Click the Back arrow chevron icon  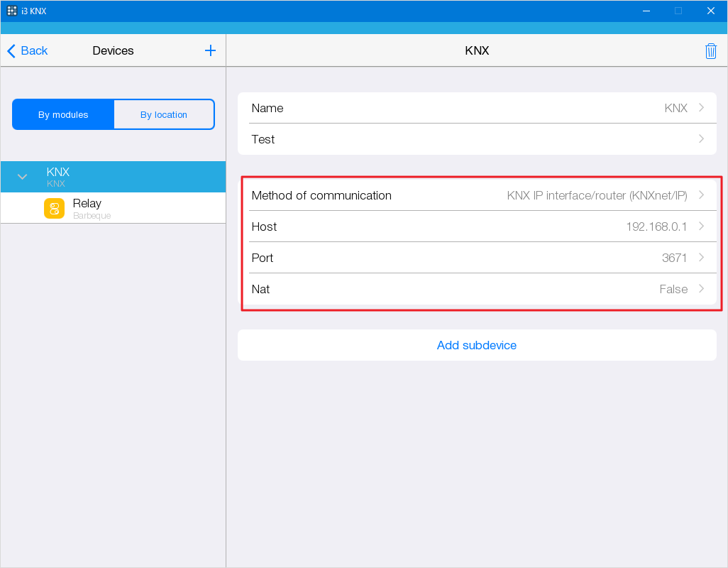11,51
